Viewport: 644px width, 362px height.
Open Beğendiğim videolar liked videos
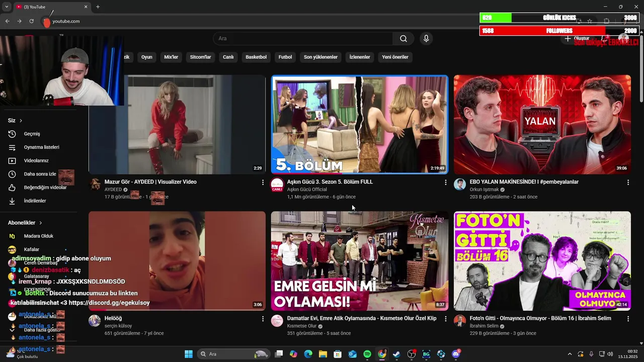45,188
